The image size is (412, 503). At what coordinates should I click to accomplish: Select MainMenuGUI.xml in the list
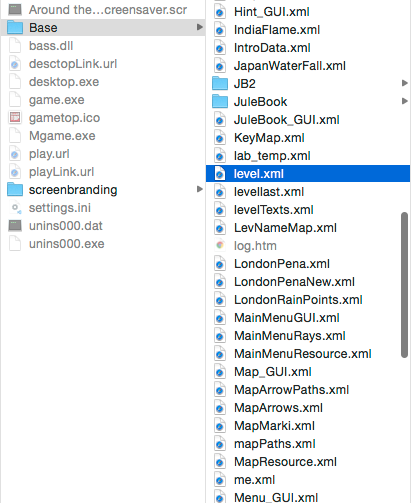click(x=287, y=318)
